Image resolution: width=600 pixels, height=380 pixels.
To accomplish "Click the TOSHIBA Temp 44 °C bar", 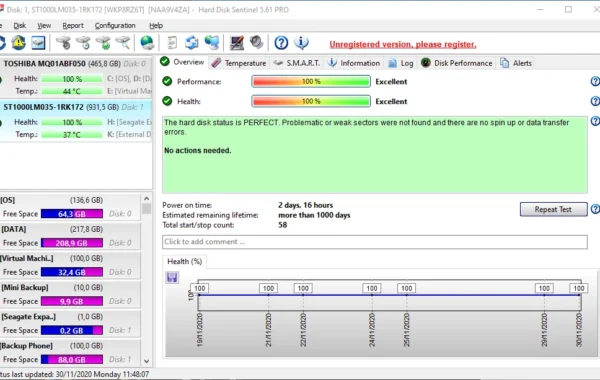I will point(72,91).
